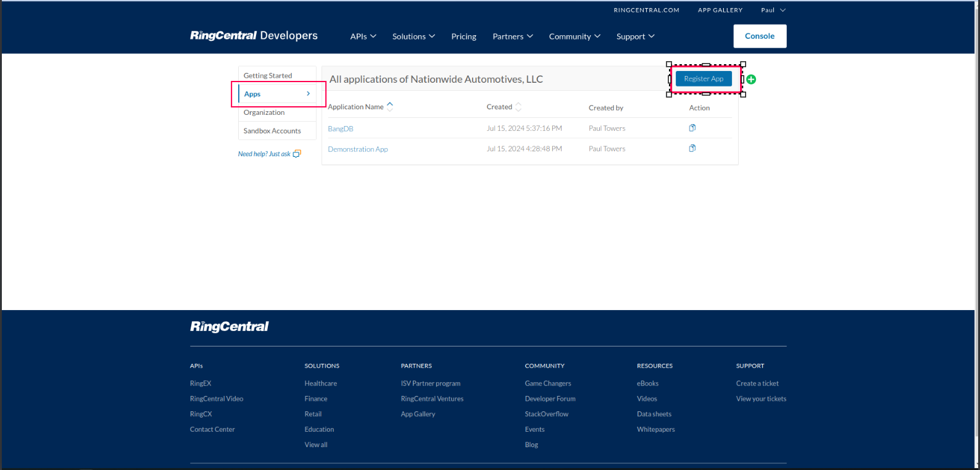Image resolution: width=980 pixels, height=470 pixels.
Task: Select Apps in the sidebar
Action: pos(277,94)
